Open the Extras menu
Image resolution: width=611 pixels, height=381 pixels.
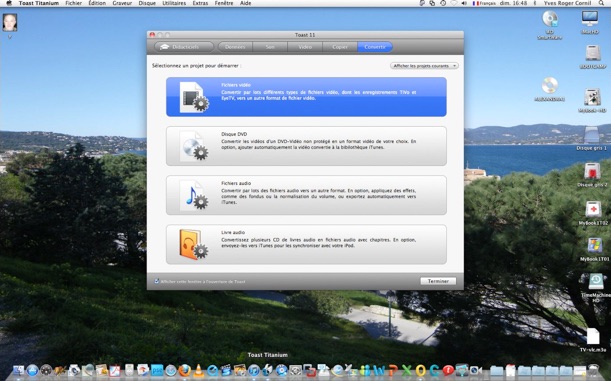point(200,3)
